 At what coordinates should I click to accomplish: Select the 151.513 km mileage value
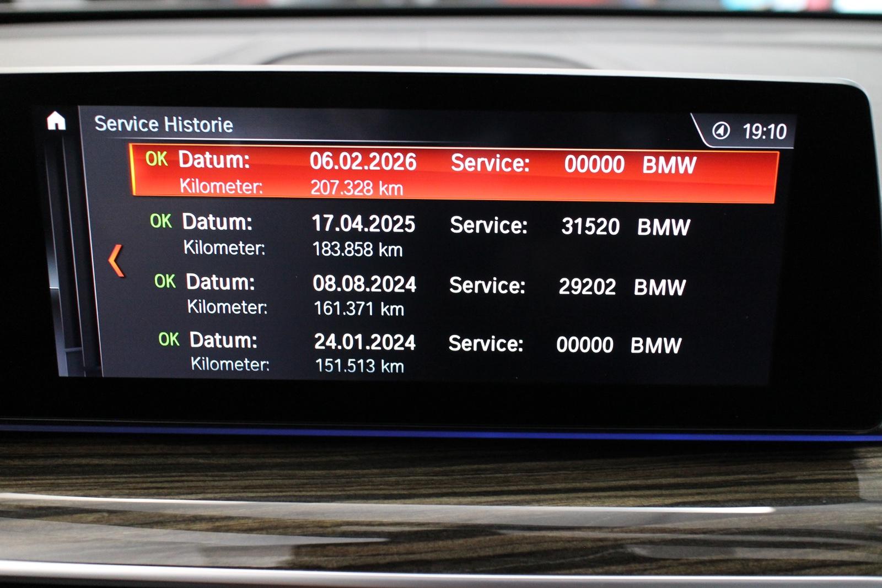(x=359, y=366)
